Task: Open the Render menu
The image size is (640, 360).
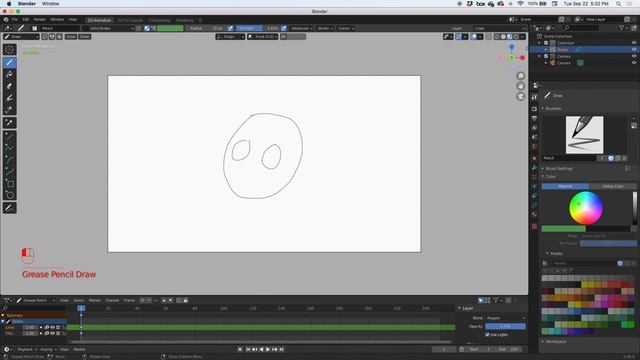Action: click(40, 20)
